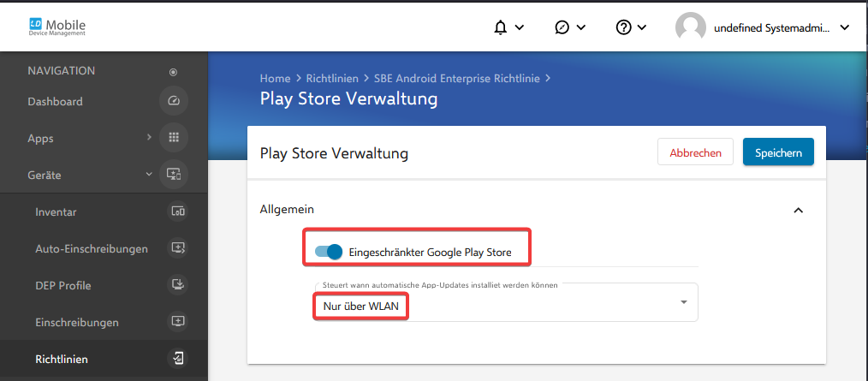Open the automatic app updates dropdown
This screenshot has height=381, width=868.
506,302
